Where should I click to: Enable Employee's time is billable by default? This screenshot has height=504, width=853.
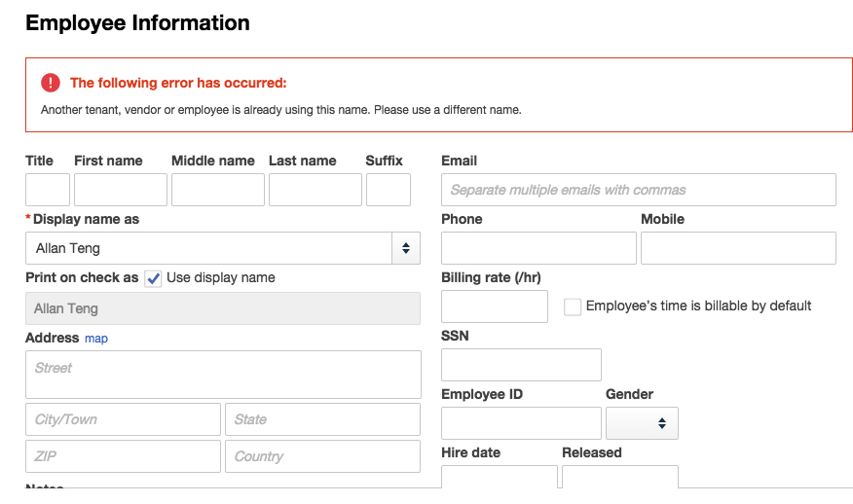pos(573,306)
